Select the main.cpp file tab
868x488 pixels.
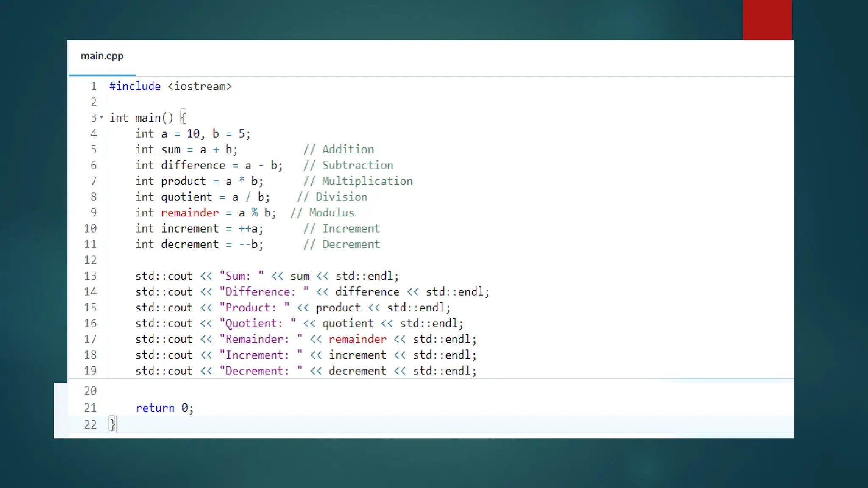102,56
